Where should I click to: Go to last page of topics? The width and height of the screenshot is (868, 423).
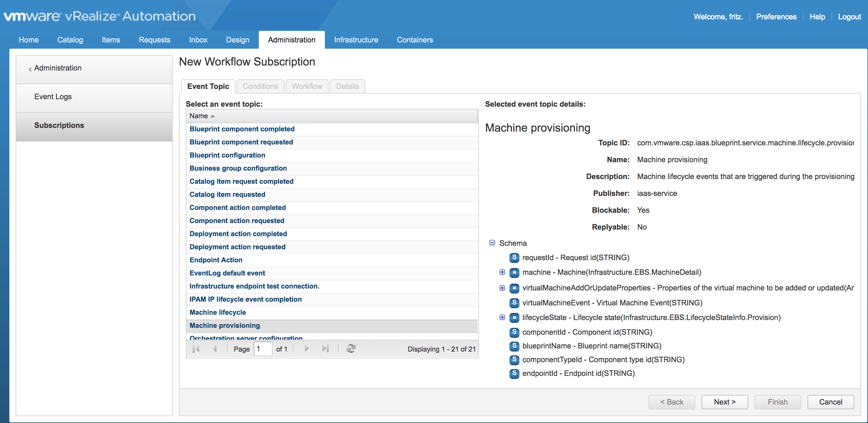[325, 348]
